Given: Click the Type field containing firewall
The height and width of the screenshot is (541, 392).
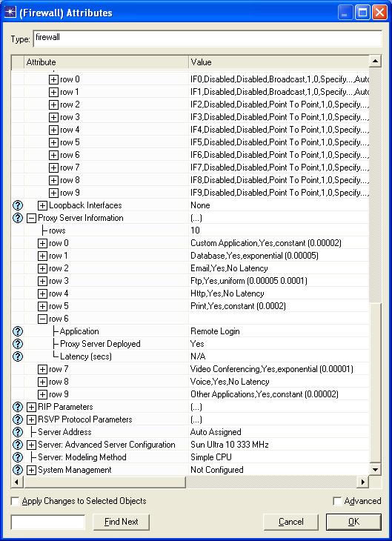Looking at the screenshot, I should (207, 39).
